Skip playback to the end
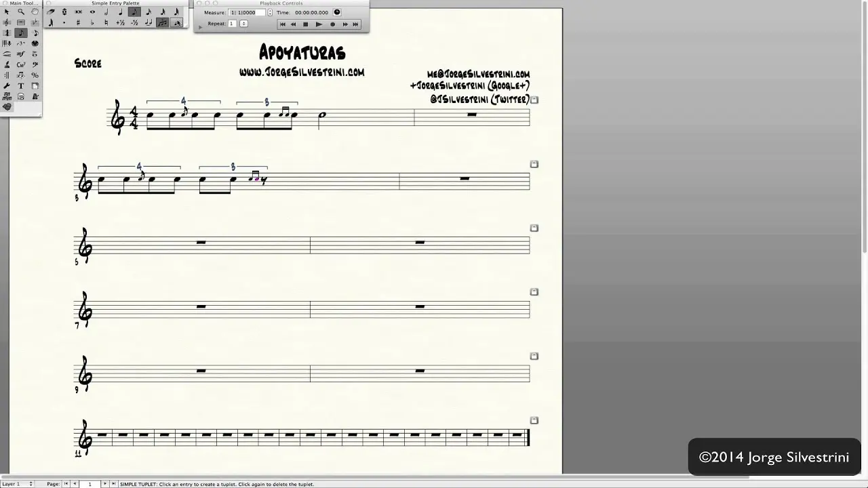This screenshot has width=868, height=488. (355, 24)
